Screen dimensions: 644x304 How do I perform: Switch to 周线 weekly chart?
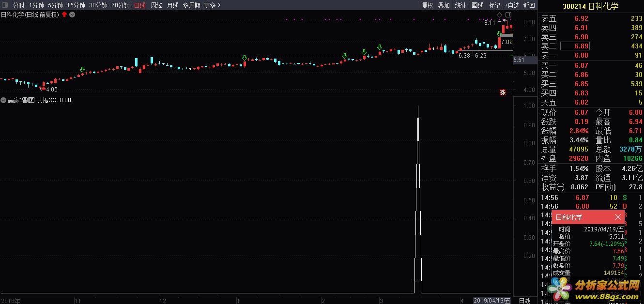156,5
